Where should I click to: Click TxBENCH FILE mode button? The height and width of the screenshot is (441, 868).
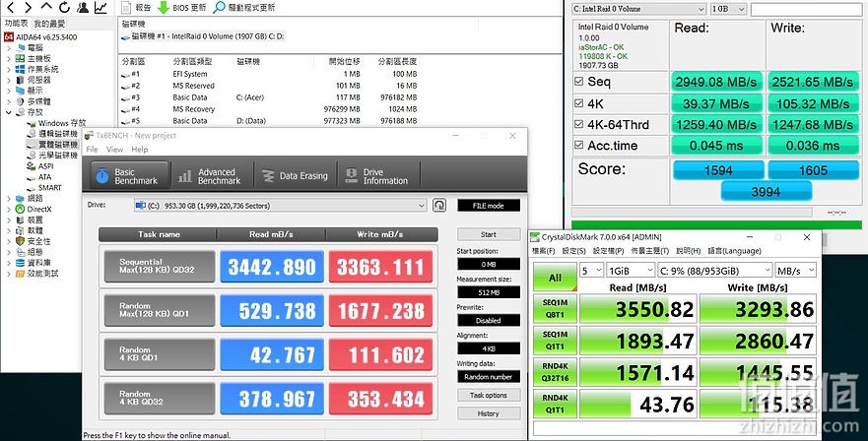point(489,206)
